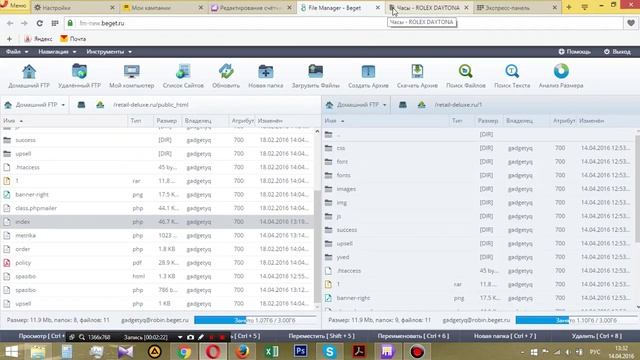Open Skype from the taskbar
Image resolution: width=640 pixels, height=360 pixels.
[329, 351]
